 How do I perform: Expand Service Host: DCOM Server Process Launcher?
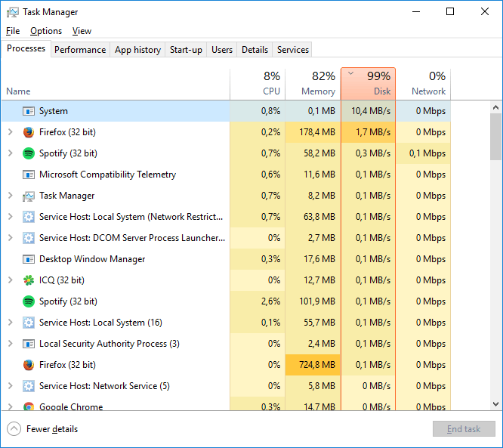coord(10,238)
